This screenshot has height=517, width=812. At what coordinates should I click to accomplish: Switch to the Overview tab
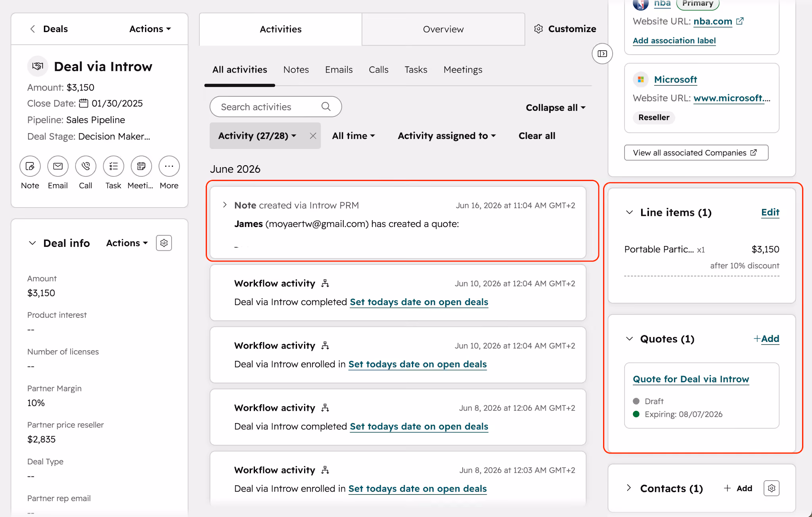click(x=443, y=29)
